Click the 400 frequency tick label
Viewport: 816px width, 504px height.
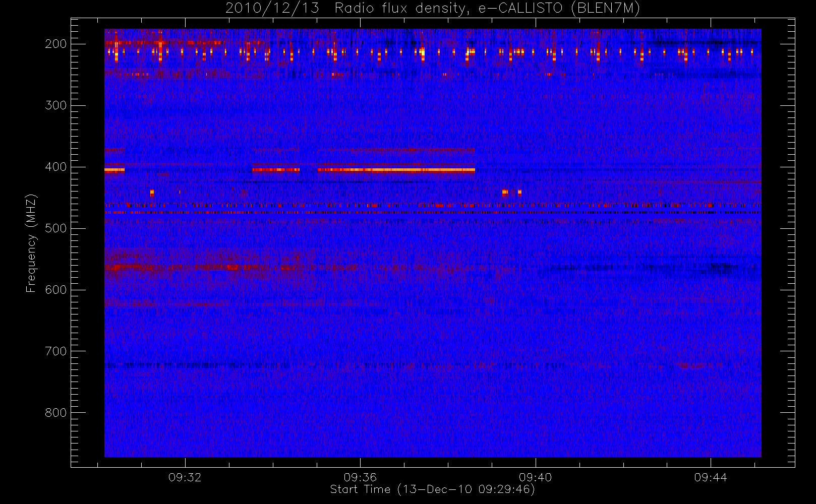(56, 167)
